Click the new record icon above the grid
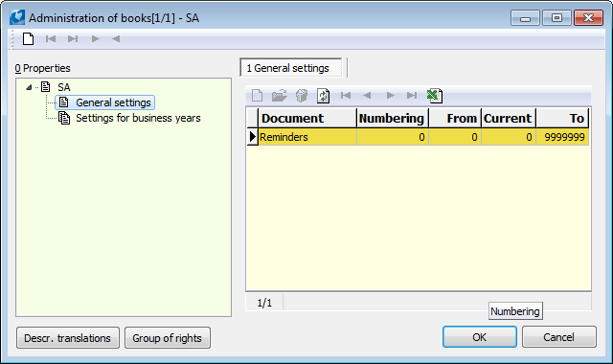Viewport: 613px width, 364px height. click(x=257, y=96)
